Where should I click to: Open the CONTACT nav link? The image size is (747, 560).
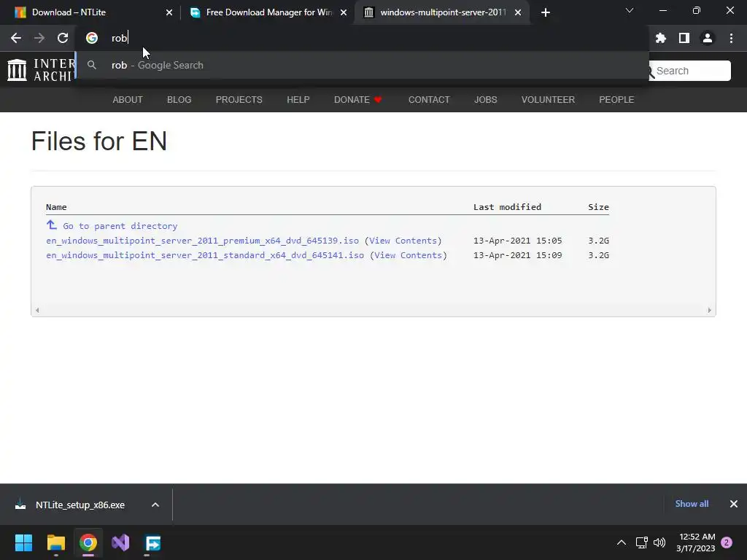pos(429,100)
